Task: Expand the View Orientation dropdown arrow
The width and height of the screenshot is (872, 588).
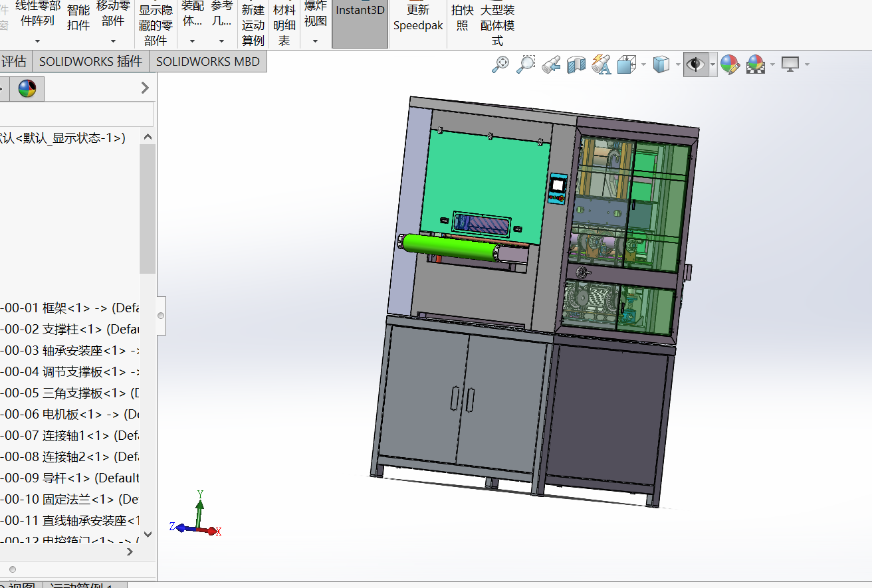Action: (x=643, y=64)
